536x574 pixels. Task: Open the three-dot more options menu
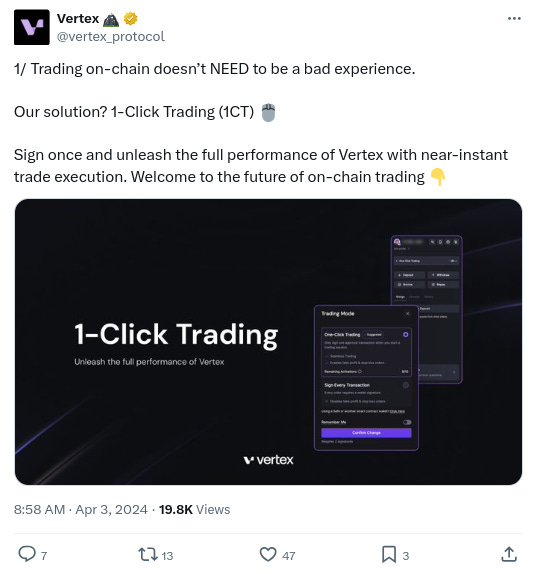click(514, 19)
